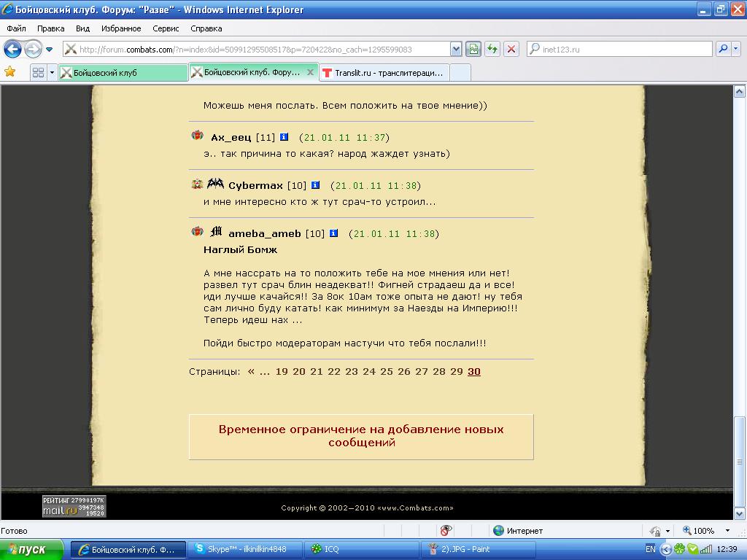Screen dimensions: 747x560
Task: Click the network signal tray icon
Action: [x=706, y=549]
